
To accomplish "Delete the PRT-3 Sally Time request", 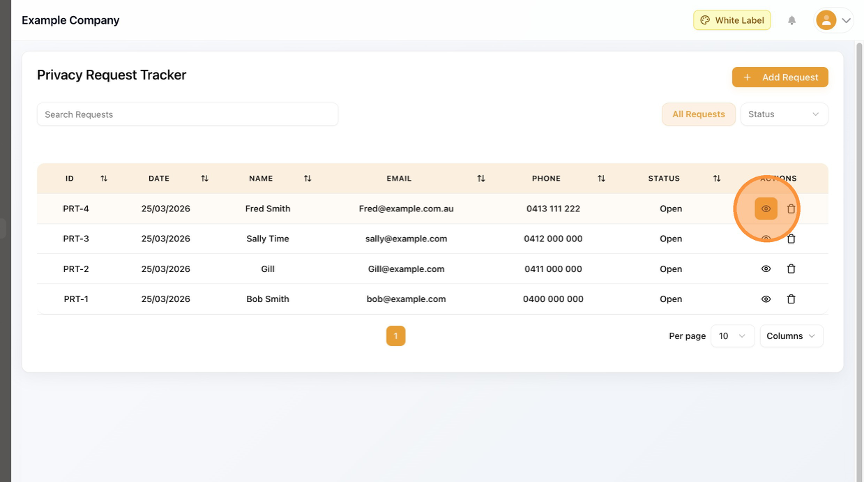I will click(x=791, y=239).
